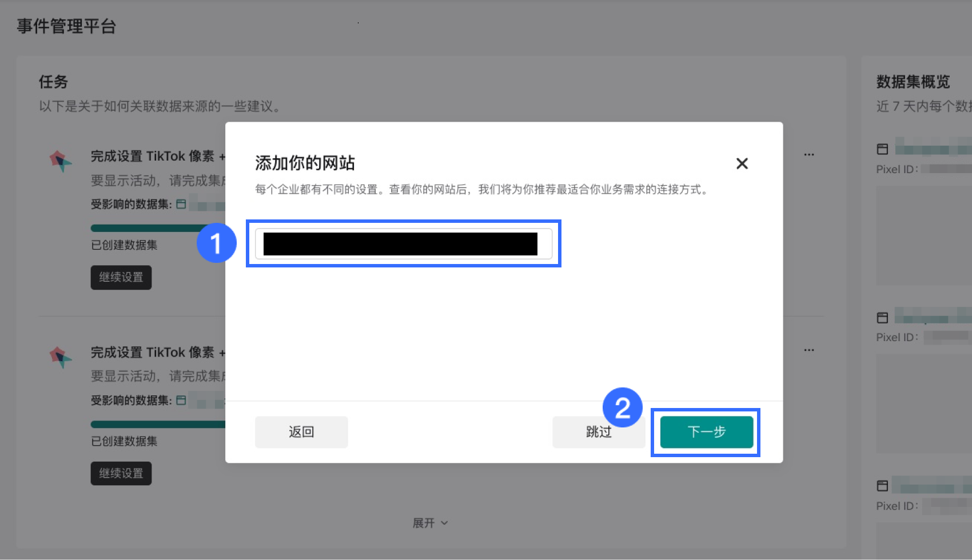Select the bottom dataset icon in sidebar

click(882, 485)
